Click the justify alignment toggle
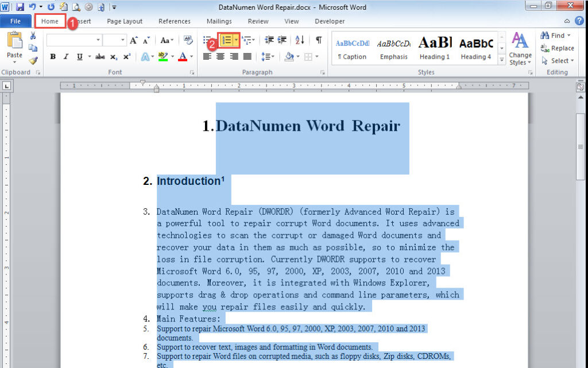Screen dimensions: 588x368 click(247, 56)
